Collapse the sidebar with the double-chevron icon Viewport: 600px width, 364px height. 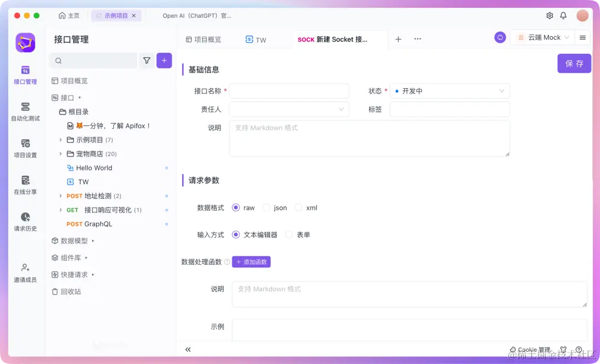(188, 350)
